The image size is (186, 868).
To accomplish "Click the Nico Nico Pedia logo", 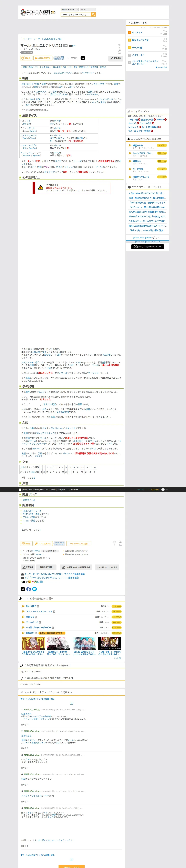I will coord(38,12).
